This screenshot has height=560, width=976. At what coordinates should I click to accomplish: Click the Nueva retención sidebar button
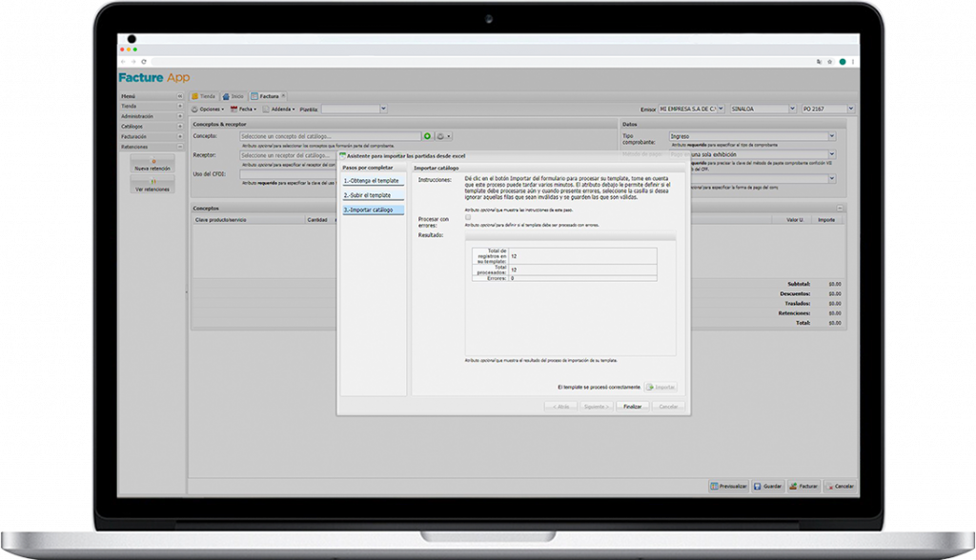pyautogui.click(x=152, y=164)
